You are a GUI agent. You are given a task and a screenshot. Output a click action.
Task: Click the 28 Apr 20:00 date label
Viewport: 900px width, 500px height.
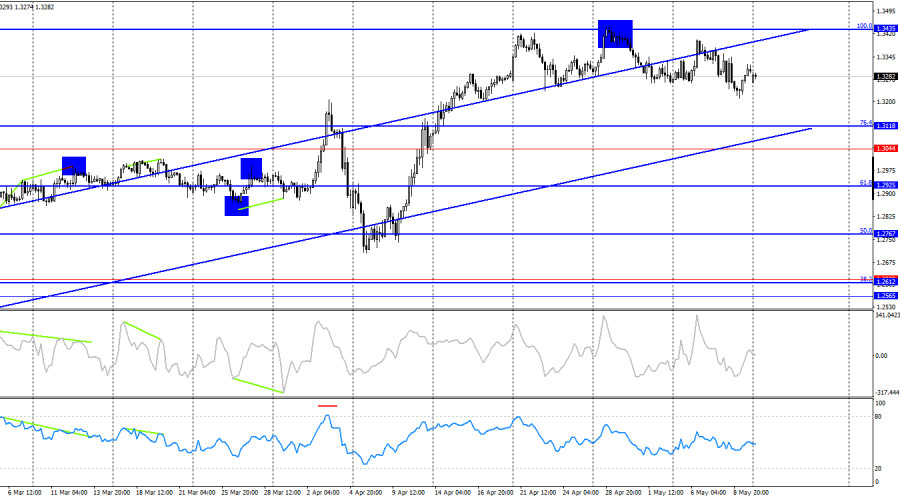(x=623, y=493)
